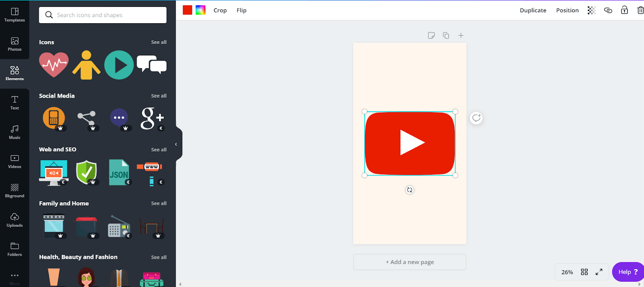
Task: Click the horizontal scrollbar left arrow
Action: coord(180,284)
